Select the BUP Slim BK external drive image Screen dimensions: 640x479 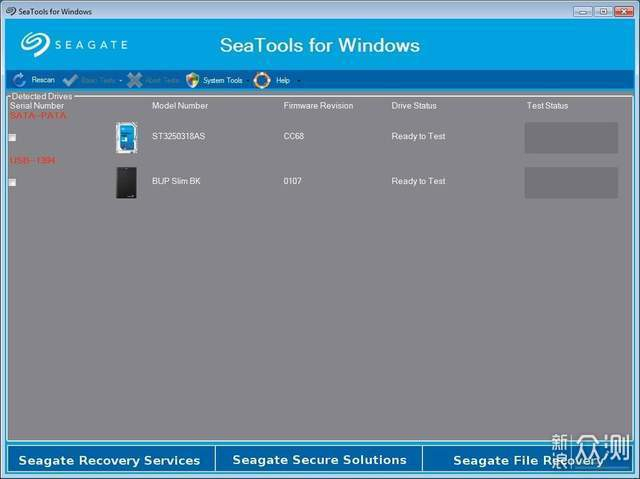(x=126, y=182)
